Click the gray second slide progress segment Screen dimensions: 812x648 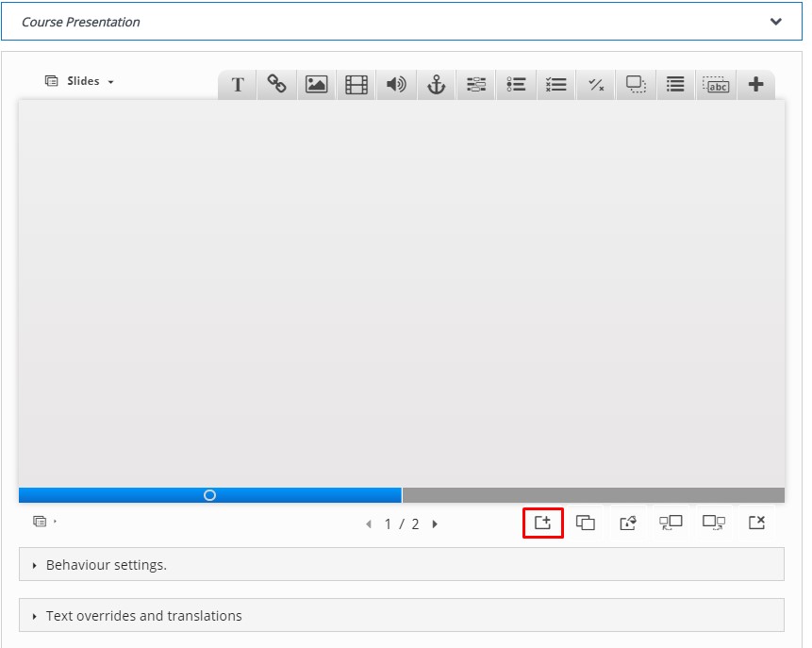coord(593,495)
